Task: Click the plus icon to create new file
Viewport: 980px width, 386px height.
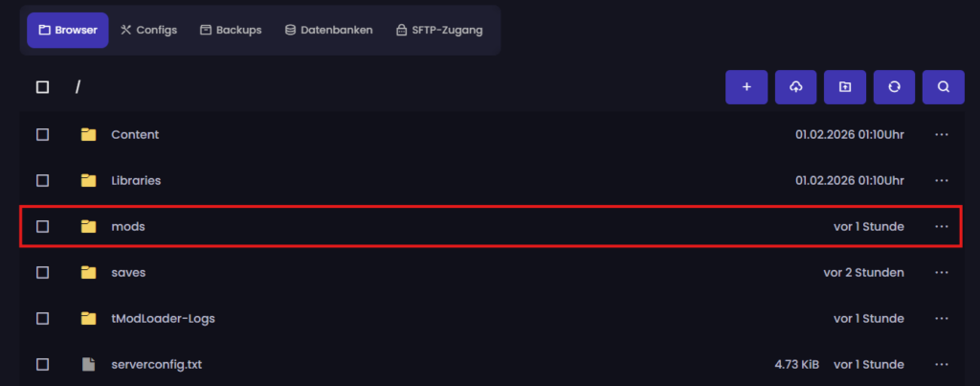Action: [x=746, y=87]
